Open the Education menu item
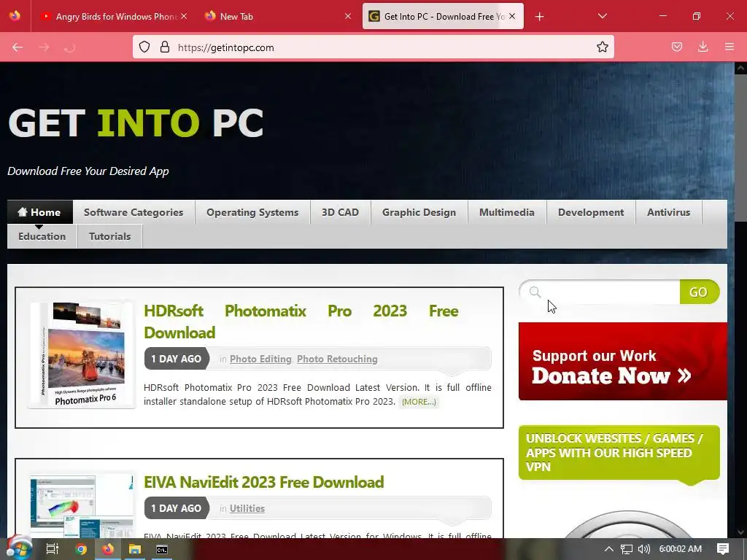 click(x=42, y=236)
